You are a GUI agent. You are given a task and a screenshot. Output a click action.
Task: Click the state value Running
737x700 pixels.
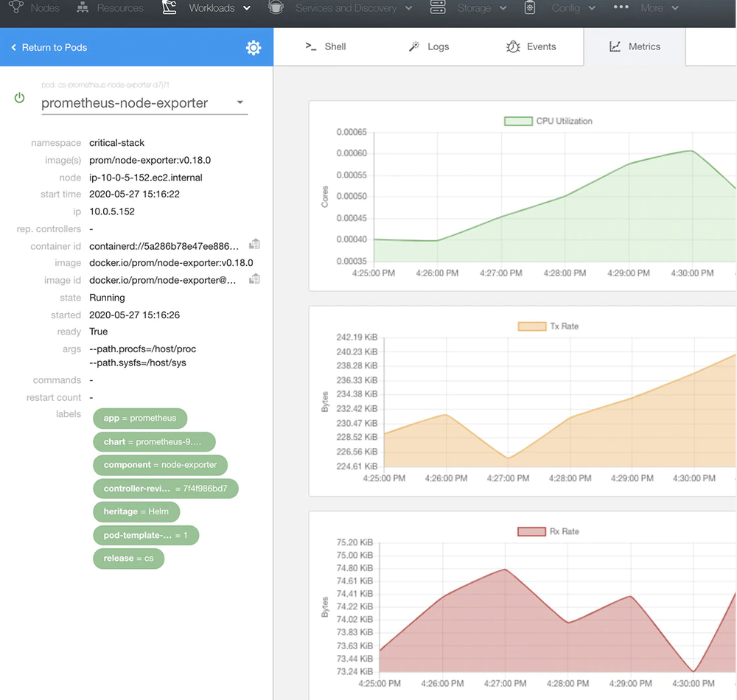[107, 298]
